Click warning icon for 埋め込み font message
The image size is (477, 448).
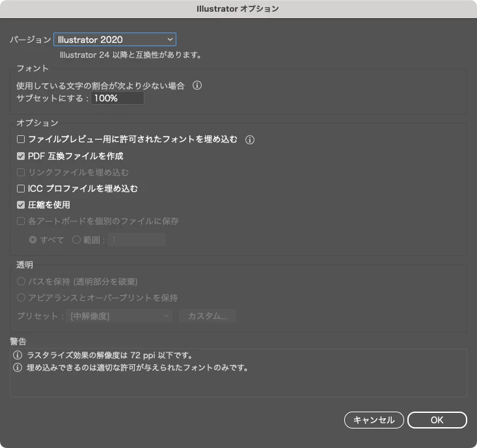click(x=18, y=367)
